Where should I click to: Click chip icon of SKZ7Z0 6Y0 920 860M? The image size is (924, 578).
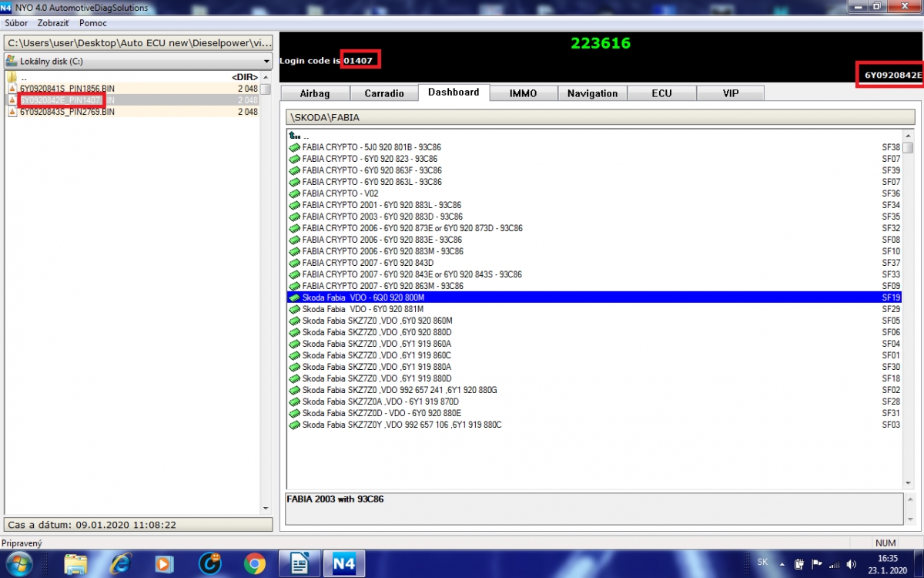tap(294, 321)
